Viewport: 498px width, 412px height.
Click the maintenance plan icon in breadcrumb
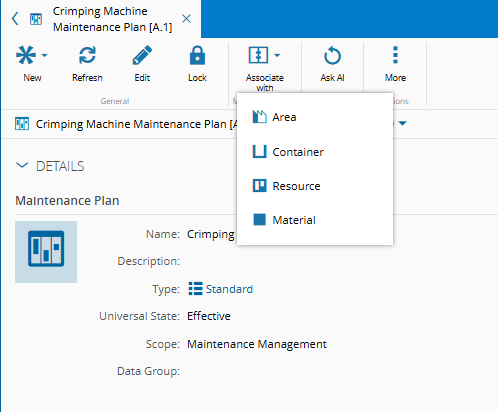(22, 124)
